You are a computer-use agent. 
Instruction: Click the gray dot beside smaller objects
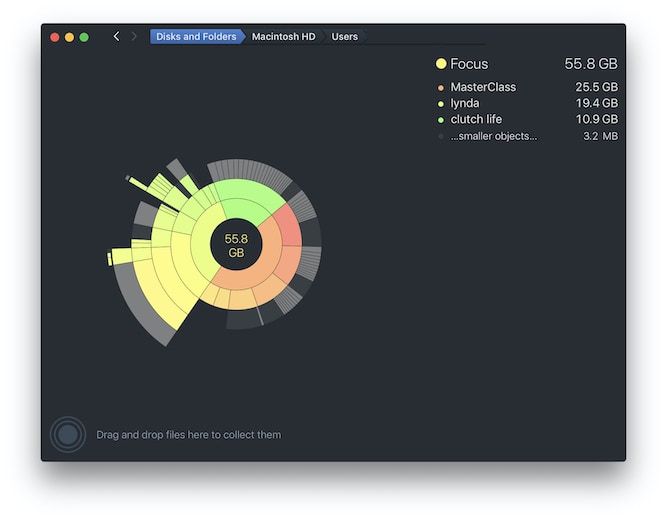pos(440,136)
